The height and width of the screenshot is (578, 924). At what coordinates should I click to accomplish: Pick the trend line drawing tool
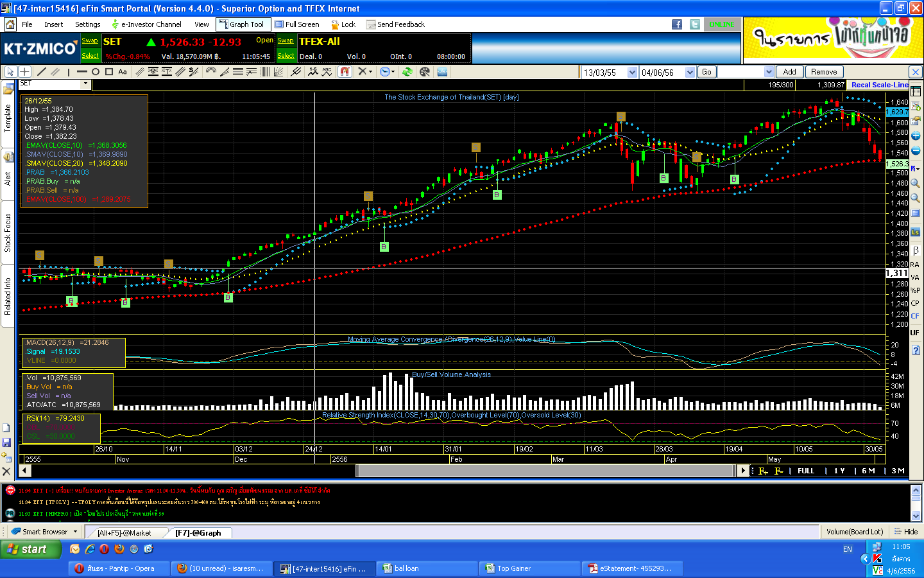tap(42, 72)
